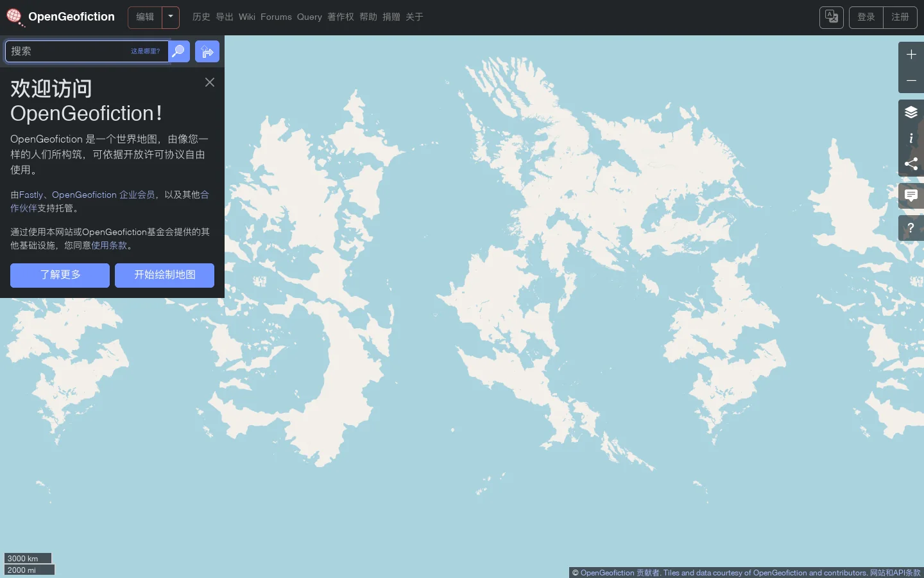Close the welcome banner
This screenshot has width=924, height=578.
click(x=210, y=82)
